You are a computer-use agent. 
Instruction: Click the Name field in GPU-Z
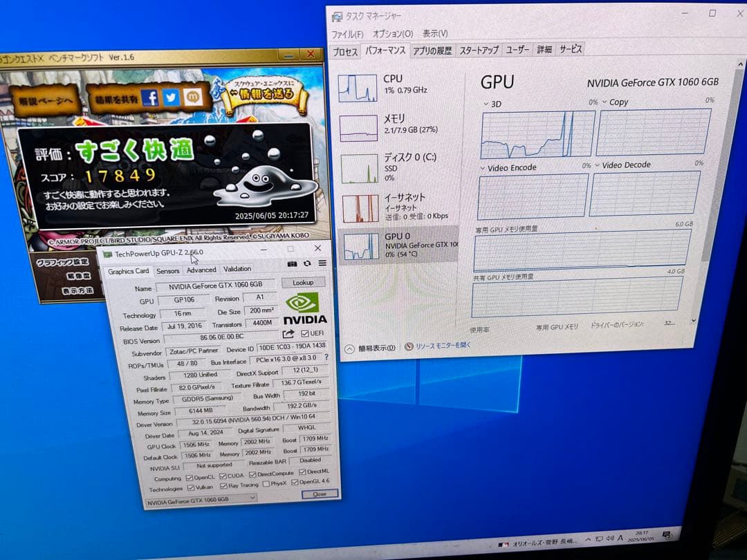click(215, 286)
